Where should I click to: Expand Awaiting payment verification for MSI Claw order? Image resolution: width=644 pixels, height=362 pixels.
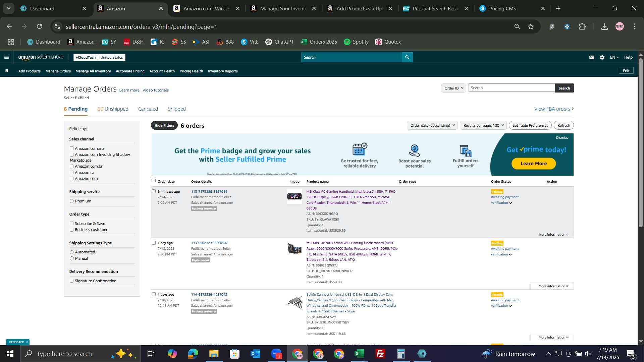click(x=511, y=203)
